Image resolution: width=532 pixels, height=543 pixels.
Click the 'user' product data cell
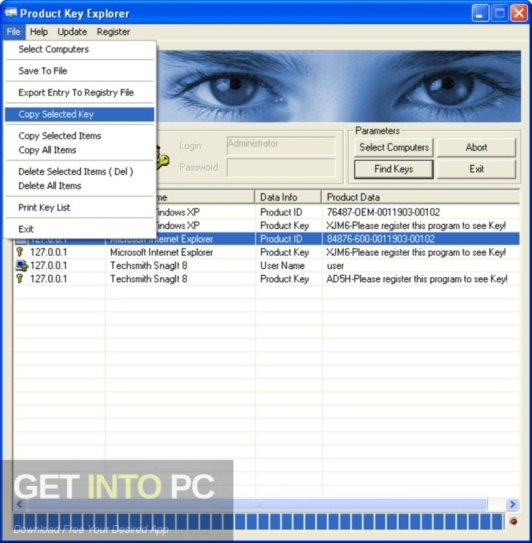click(x=335, y=266)
